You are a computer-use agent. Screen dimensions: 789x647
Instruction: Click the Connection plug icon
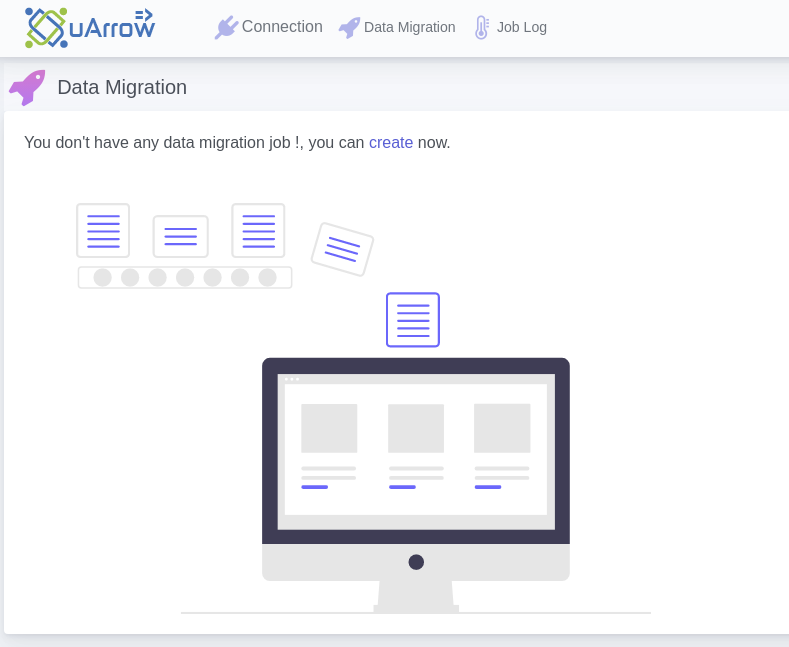click(226, 27)
